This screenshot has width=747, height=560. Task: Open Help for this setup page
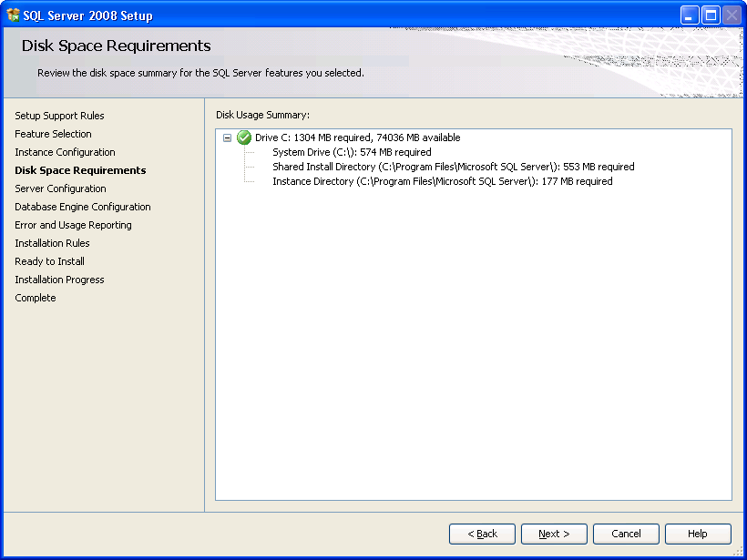click(698, 534)
